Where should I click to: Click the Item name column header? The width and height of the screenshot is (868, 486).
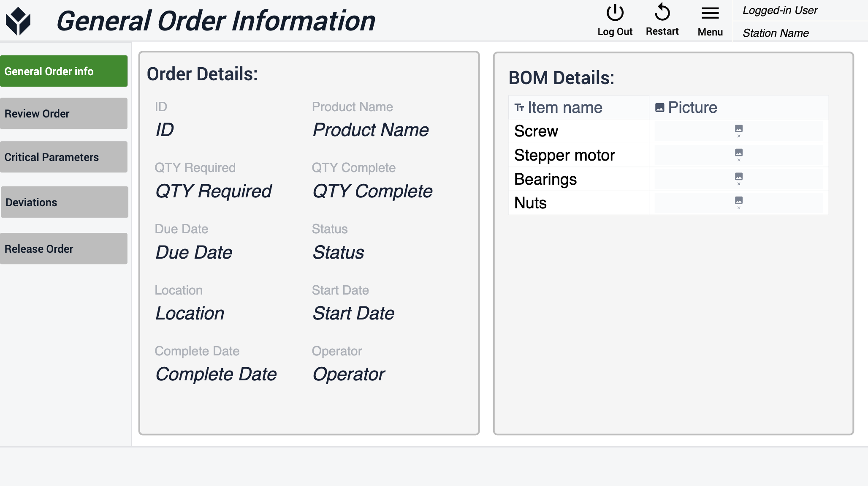(x=579, y=107)
